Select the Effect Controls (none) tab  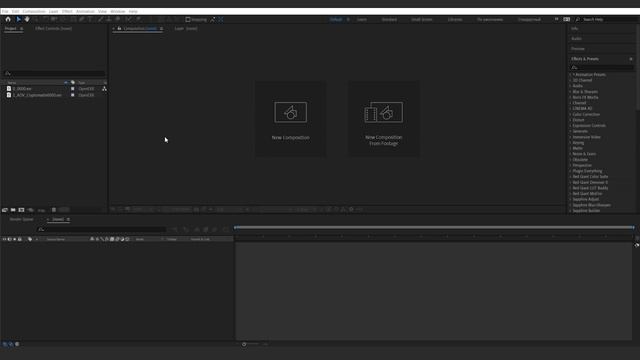click(53, 29)
